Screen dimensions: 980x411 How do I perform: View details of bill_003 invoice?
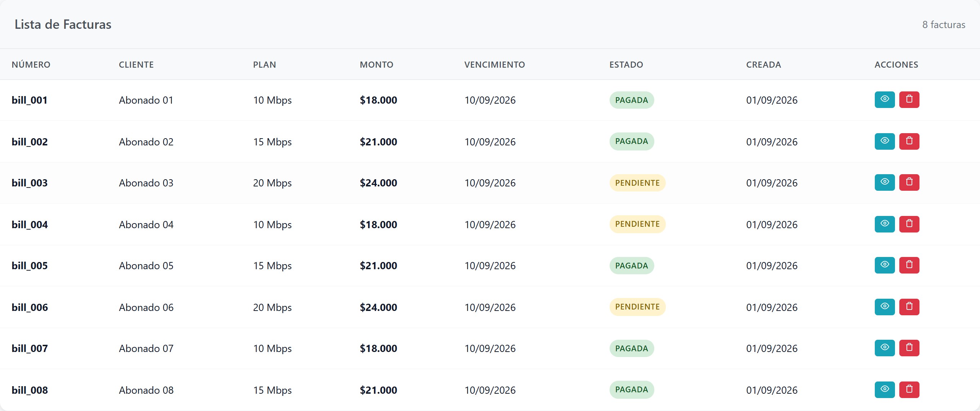click(885, 182)
